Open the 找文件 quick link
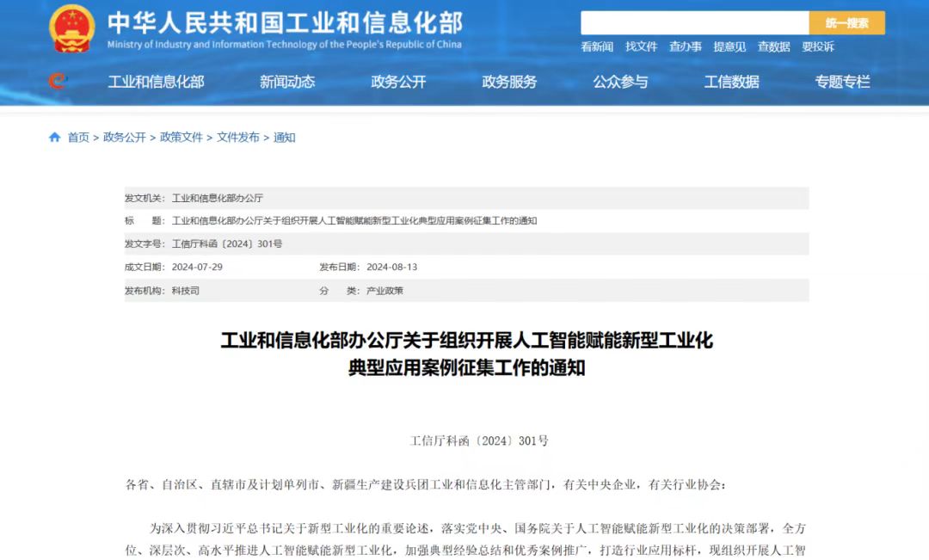929x560 pixels. click(641, 46)
